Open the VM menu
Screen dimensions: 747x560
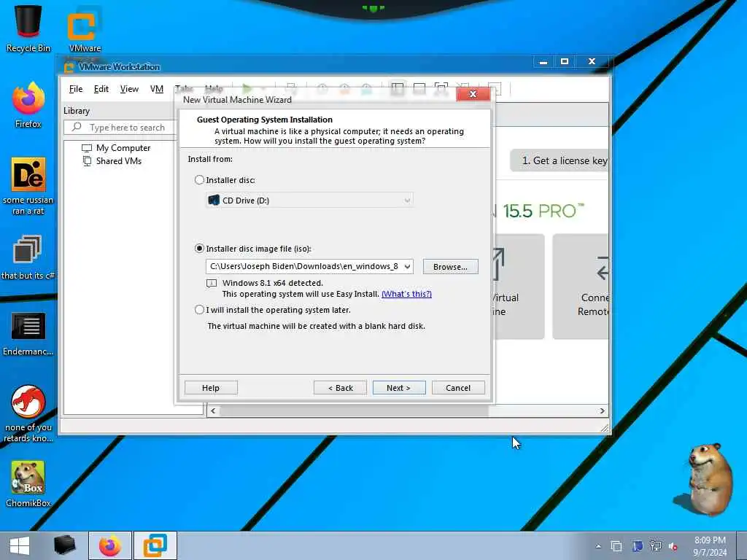tap(157, 89)
